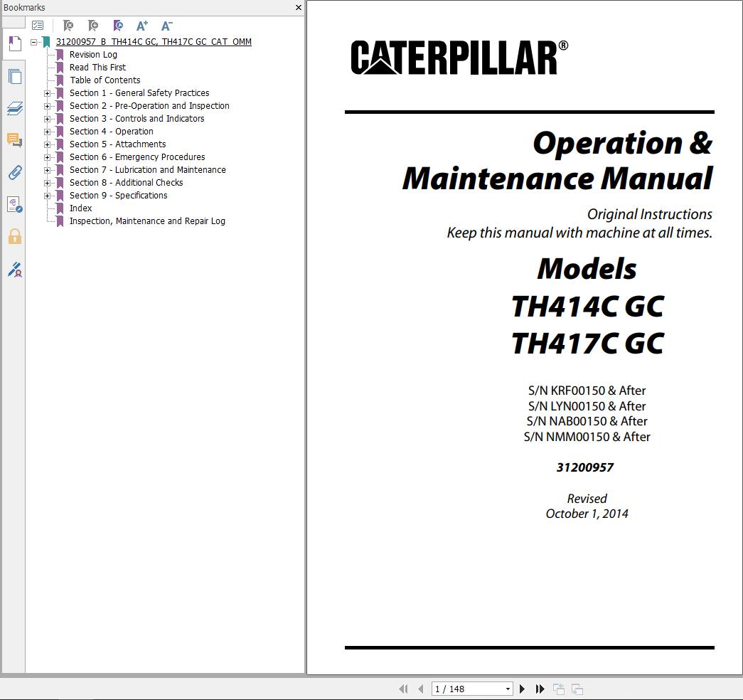This screenshot has height=700, width=743.
Task: Go to the previous page
Action: 420,689
